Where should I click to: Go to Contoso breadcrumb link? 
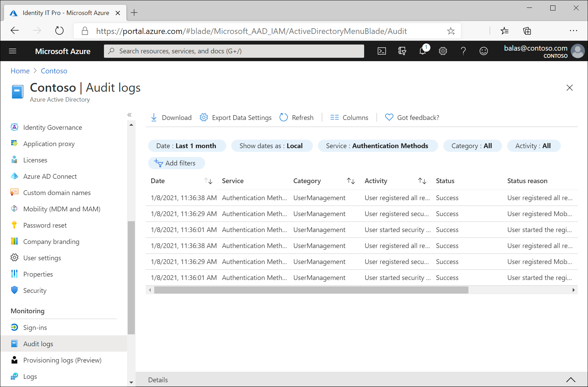click(54, 71)
